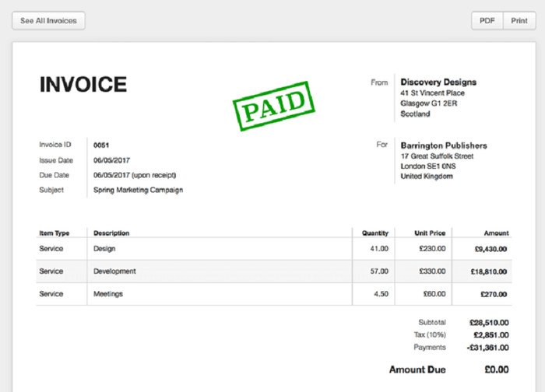Click sender name Discovery Designs

click(x=438, y=82)
